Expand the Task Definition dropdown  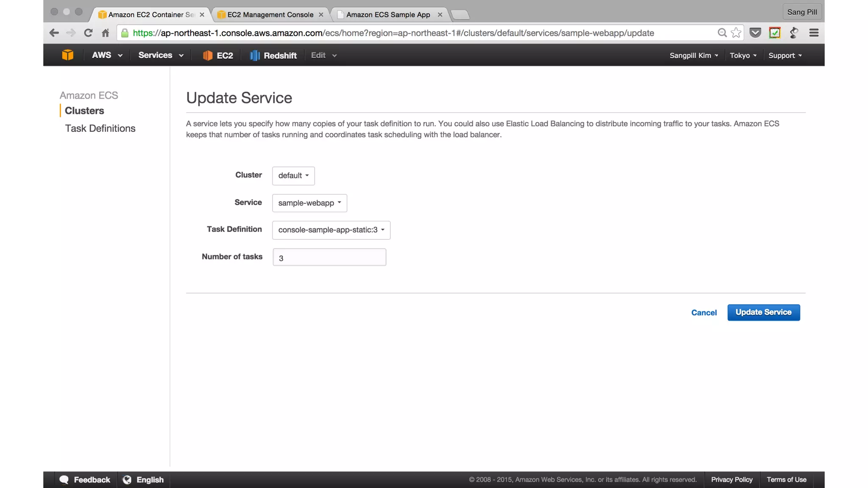point(331,230)
